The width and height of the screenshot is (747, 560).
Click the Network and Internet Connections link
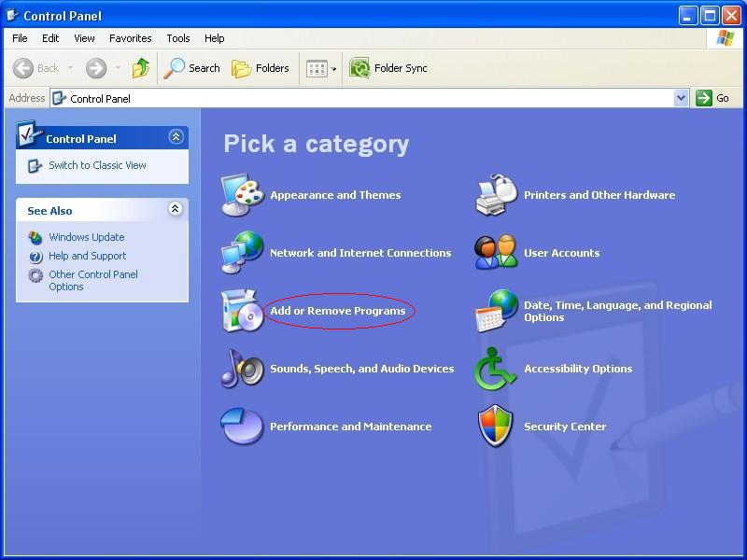360,252
